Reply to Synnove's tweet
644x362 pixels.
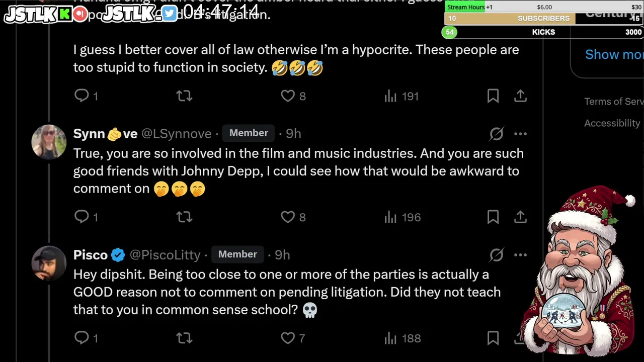point(82,217)
